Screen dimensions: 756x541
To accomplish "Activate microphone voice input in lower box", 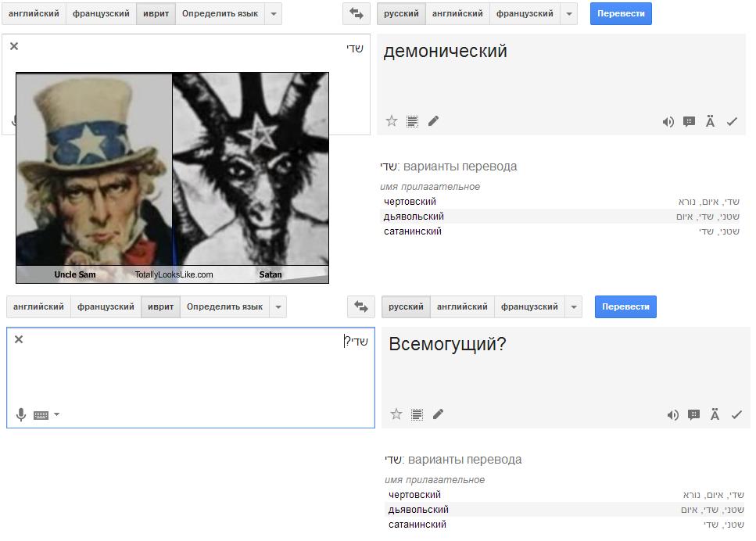I will (x=21, y=414).
